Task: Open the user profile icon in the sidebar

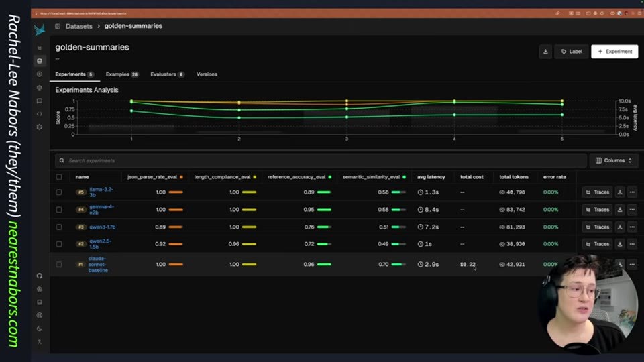Action: tap(40, 342)
